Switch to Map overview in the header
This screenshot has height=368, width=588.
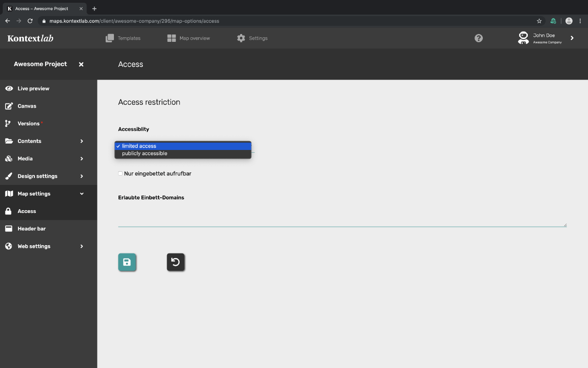pos(188,38)
